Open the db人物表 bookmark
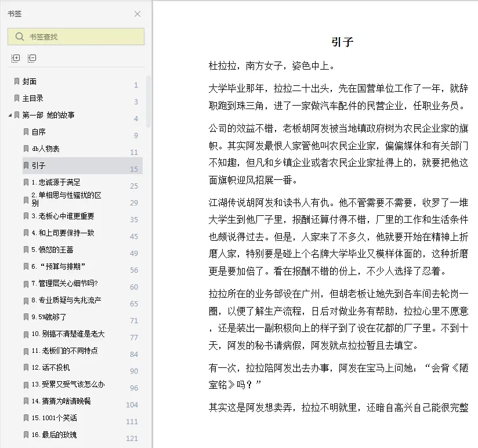Viewport: 478px width, 448px height. [x=45, y=149]
